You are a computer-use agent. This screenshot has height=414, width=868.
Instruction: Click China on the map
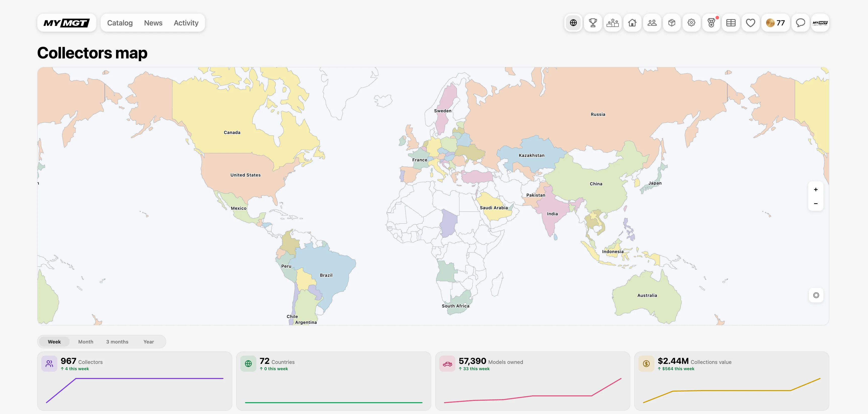[x=596, y=184]
